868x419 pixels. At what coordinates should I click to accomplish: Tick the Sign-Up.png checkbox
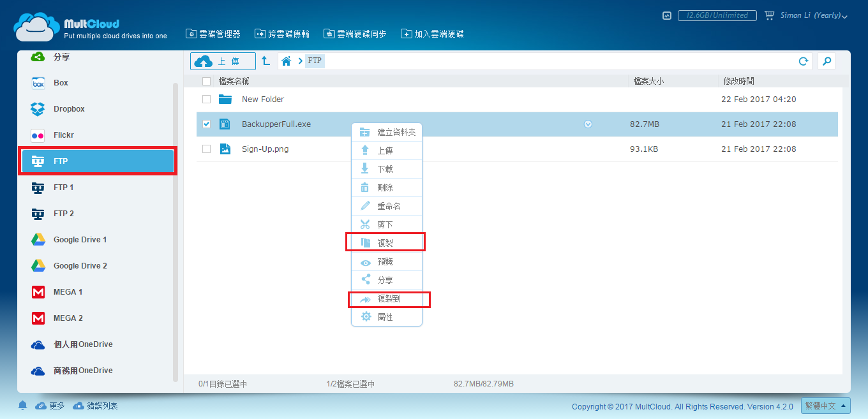point(206,149)
